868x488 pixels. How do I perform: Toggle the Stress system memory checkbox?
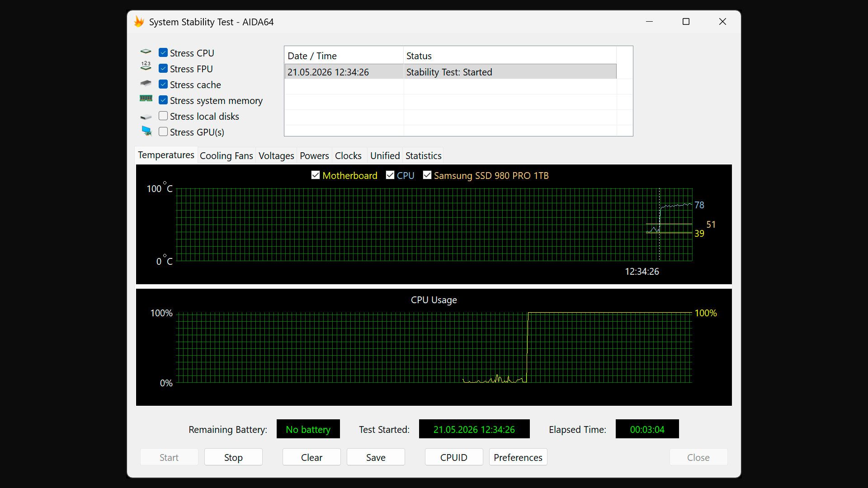163,100
